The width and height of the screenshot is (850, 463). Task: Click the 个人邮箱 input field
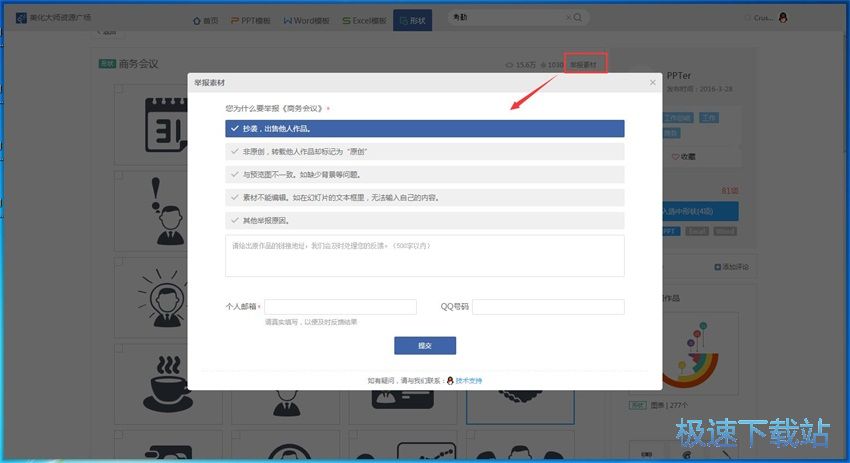[x=340, y=307]
